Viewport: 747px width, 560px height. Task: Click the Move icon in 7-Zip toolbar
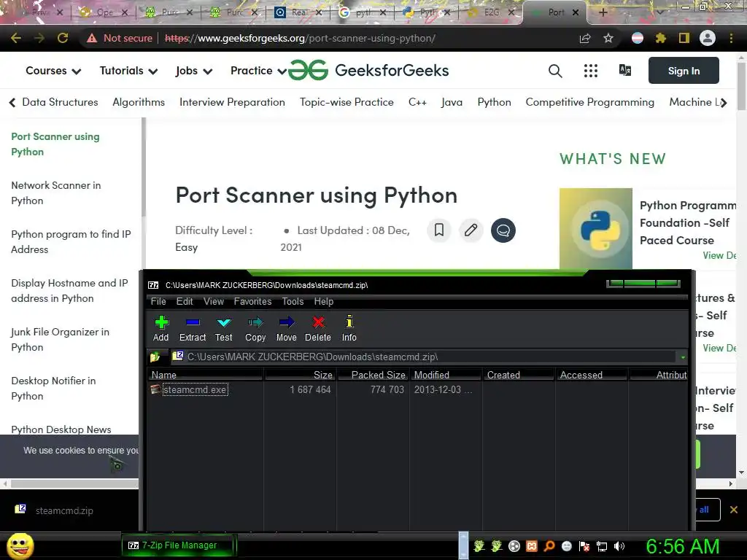click(x=287, y=322)
